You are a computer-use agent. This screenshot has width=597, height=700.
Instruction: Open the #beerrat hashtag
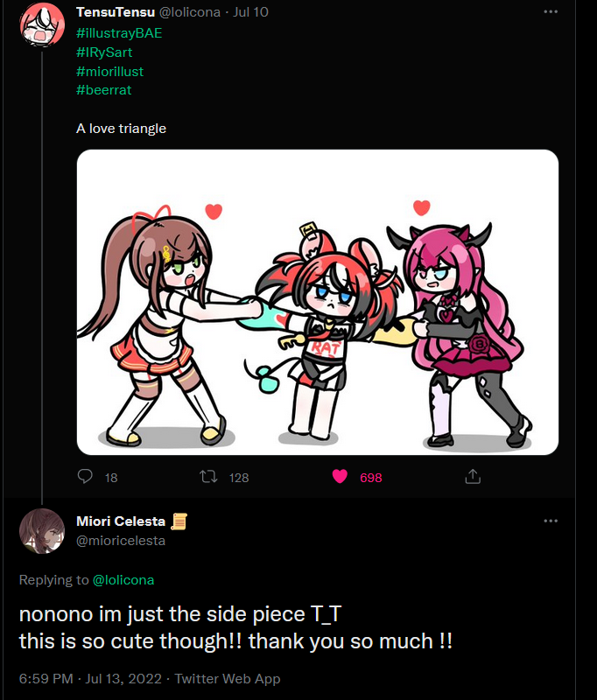point(103,89)
